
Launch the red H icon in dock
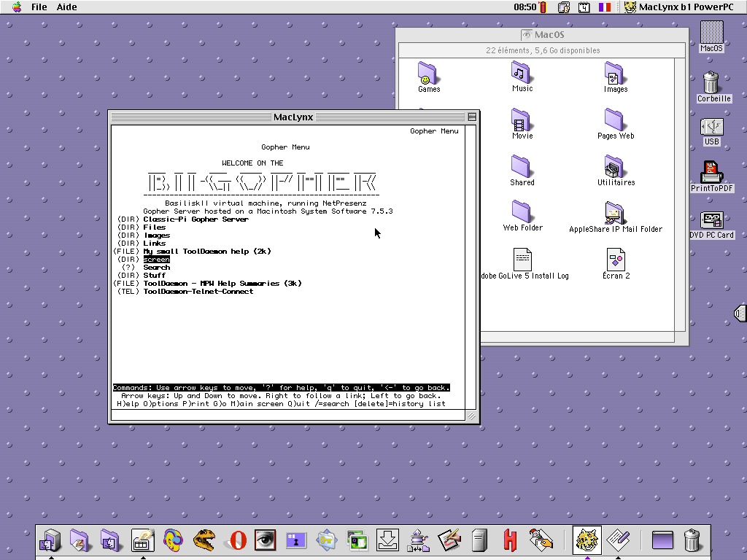click(x=510, y=540)
